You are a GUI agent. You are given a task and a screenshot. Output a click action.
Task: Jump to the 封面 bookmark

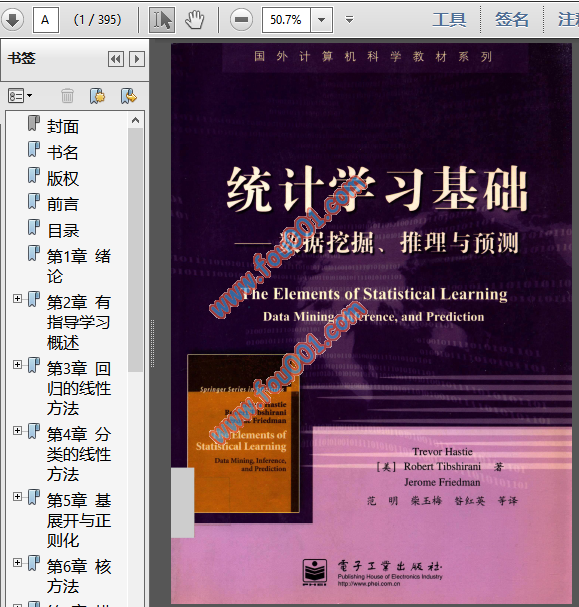coord(63,127)
